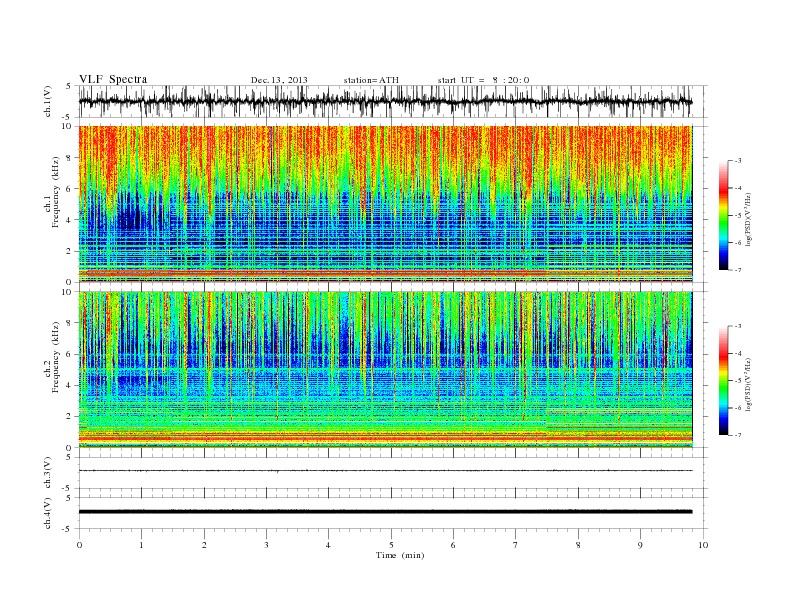Click the "10" kHz tick on ch.1 frequency axis
Screen dimensions: 792x612
pyautogui.click(x=67, y=126)
